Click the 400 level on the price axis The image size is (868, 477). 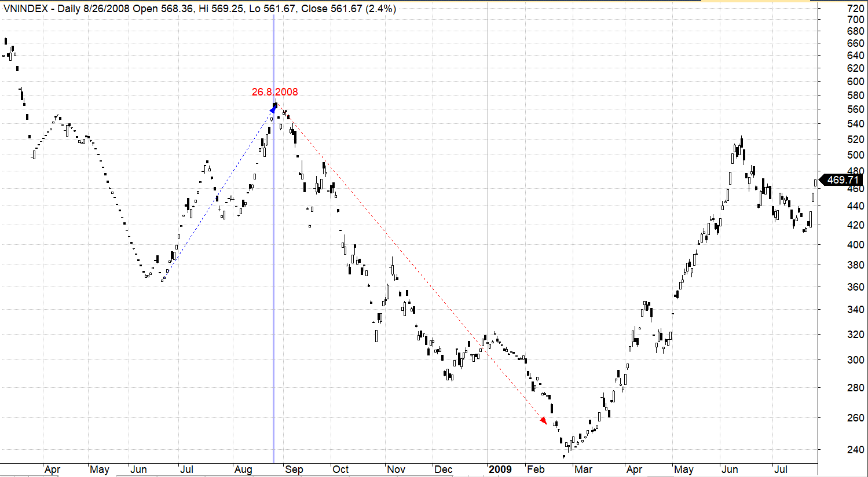click(855, 245)
